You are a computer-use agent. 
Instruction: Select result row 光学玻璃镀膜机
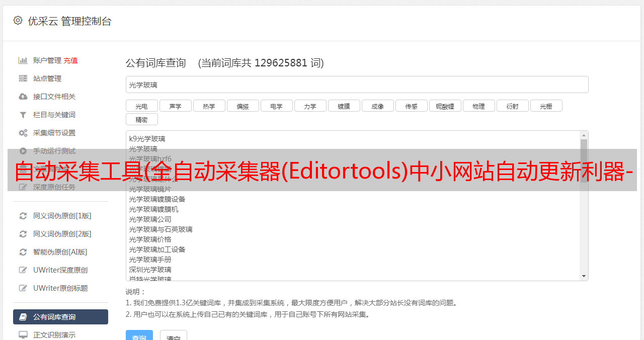153,209
